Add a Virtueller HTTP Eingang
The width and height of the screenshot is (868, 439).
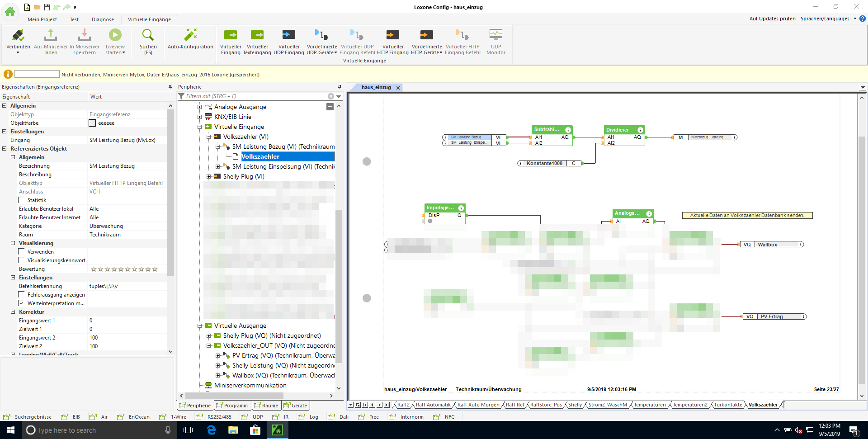(392, 36)
